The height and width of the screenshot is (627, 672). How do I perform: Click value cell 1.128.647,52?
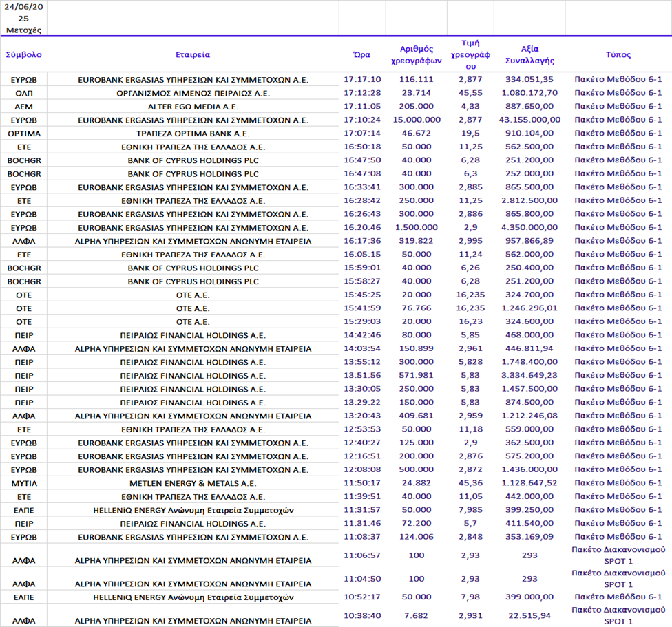(529, 483)
